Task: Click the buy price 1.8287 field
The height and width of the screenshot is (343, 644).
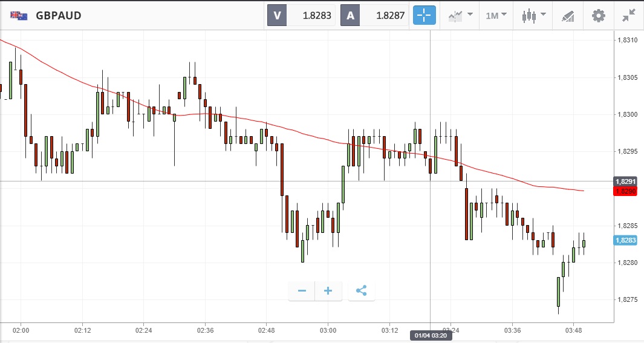Action: tap(385, 16)
